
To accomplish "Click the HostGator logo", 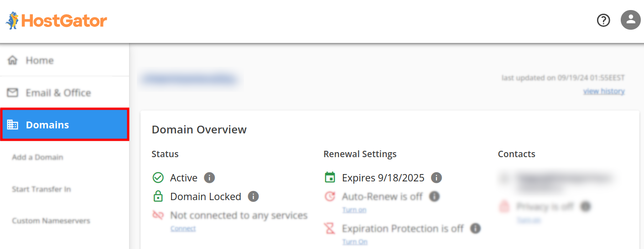I will pyautogui.click(x=57, y=21).
